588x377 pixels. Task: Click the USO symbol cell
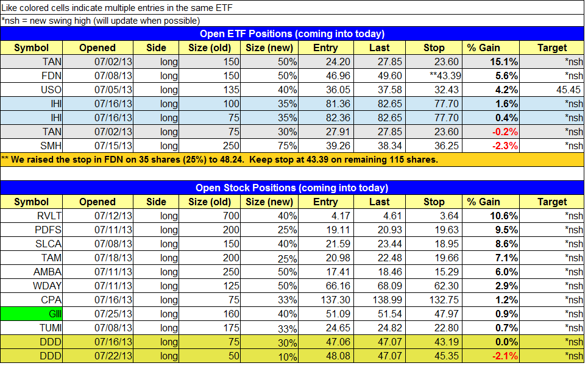click(32, 90)
